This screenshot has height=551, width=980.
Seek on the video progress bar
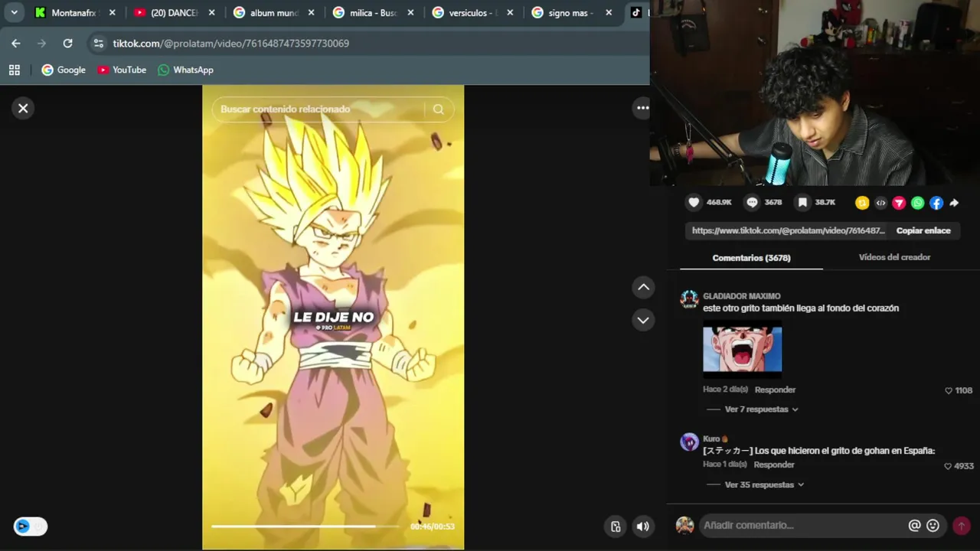[x=306, y=527]
